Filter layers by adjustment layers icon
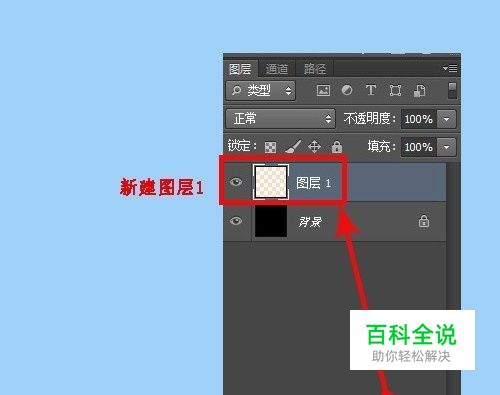The image size is (500, 395). click(347, 90)
